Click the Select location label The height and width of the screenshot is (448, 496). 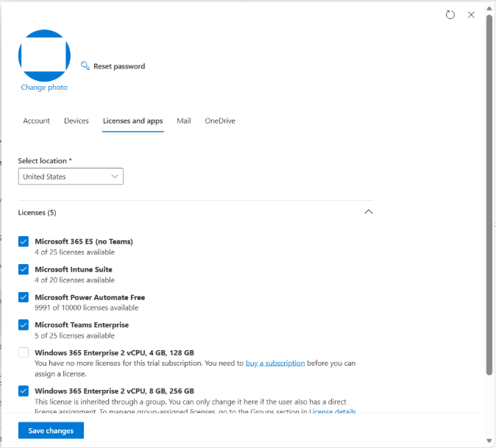point(43,160)
